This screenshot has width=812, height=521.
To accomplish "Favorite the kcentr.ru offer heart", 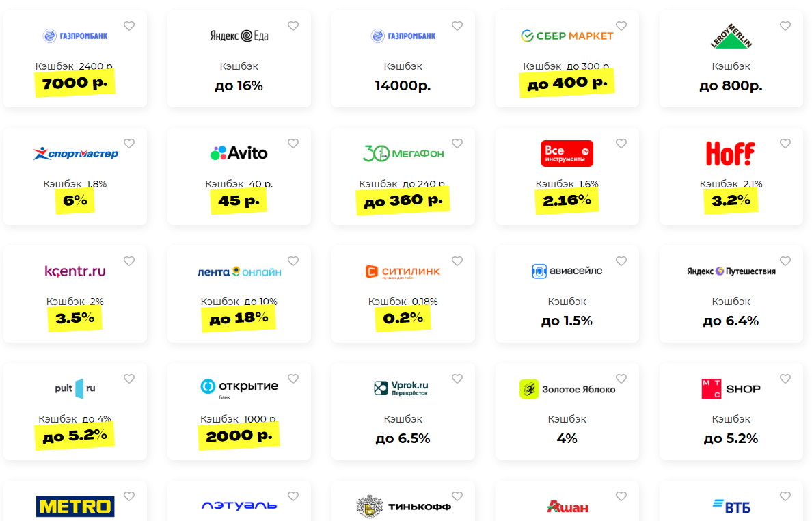I will point(129,261).
